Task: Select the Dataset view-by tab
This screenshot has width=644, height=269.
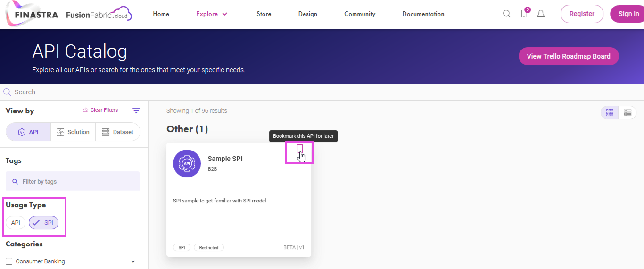Action: tap(118, 132)
